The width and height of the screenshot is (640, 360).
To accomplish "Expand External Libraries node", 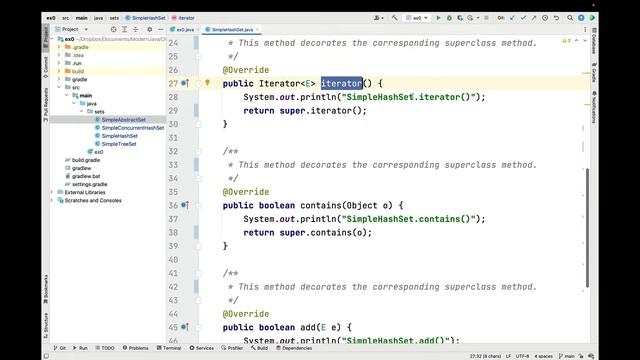I will 52,192.
